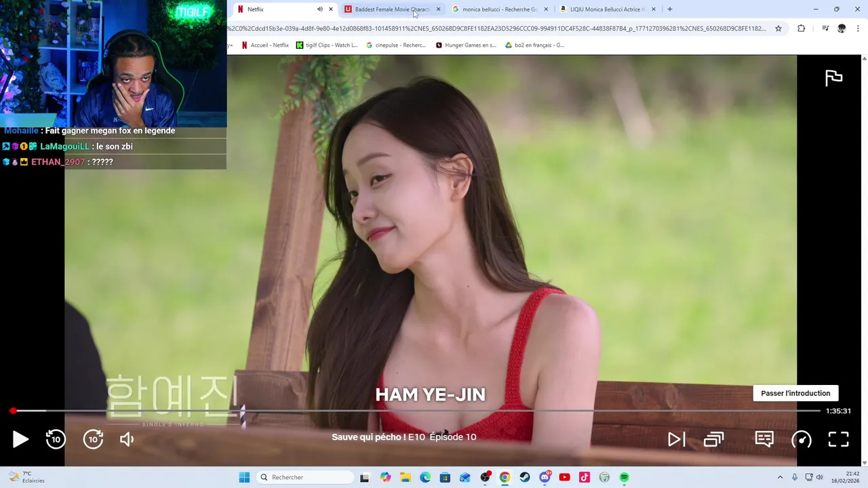
Task: Open Chrome three-dot menu
Action: (x=859, y=28)
